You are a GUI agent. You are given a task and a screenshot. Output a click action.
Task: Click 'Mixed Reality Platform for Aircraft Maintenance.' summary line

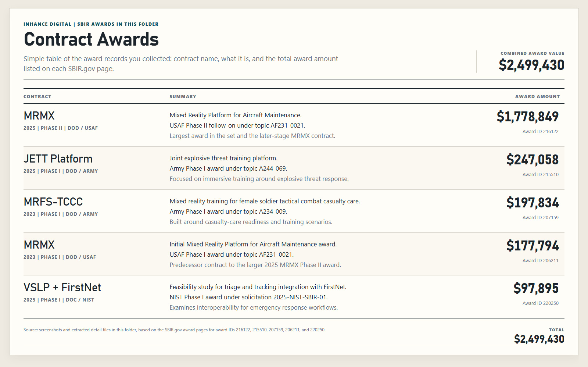(236, 115)
